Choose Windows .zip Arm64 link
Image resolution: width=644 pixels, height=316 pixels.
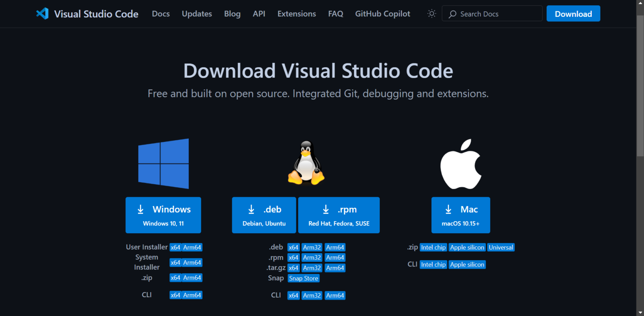tap(192, 278)
